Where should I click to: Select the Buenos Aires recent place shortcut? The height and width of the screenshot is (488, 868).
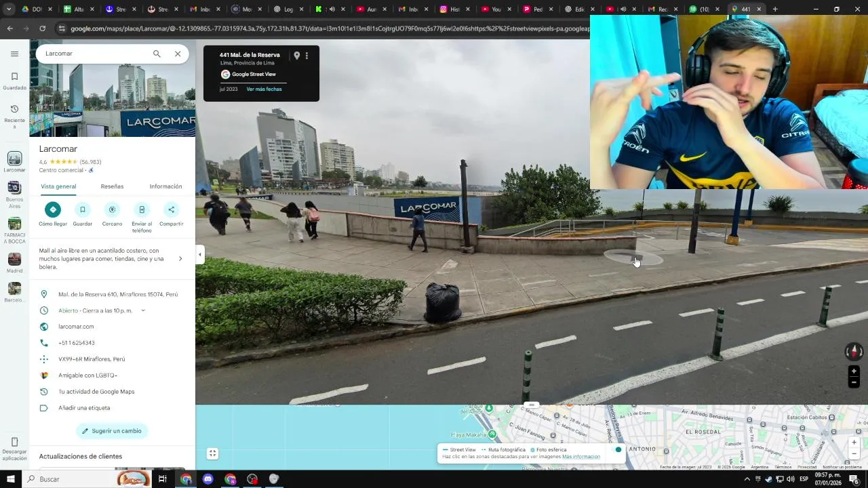(x=14, y=195)
